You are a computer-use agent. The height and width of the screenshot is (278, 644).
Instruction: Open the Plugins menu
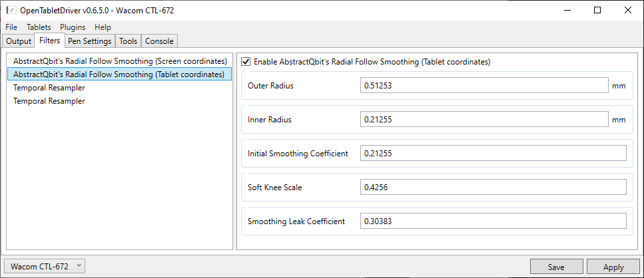(73, 27)
